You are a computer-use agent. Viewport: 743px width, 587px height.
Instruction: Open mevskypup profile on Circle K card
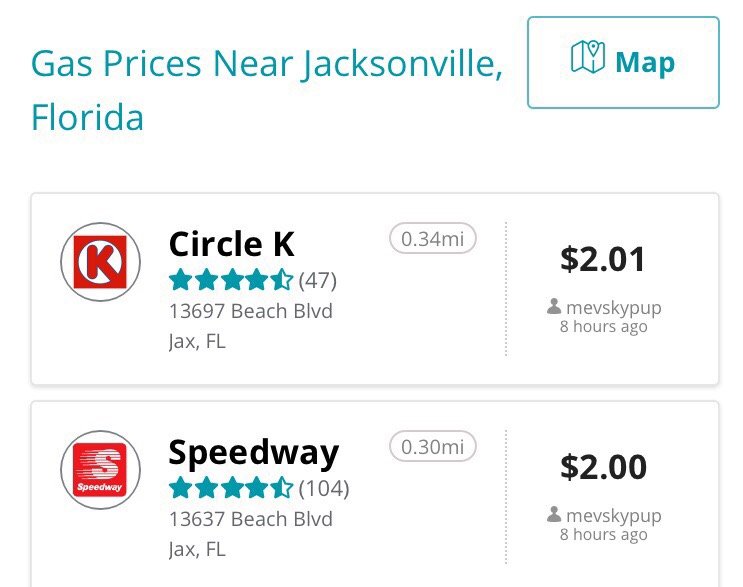coord(614,307)
